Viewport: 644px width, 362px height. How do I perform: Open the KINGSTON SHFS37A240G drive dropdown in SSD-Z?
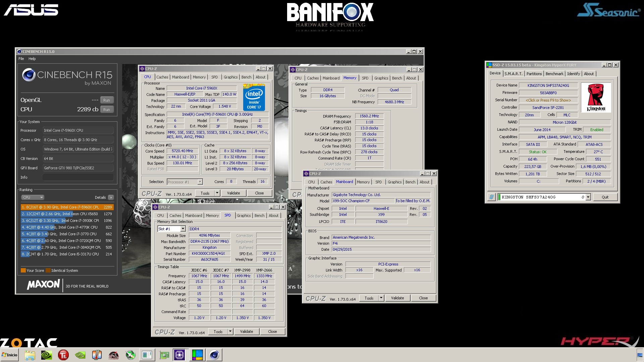pyautogui.click(x=588, y=197)
